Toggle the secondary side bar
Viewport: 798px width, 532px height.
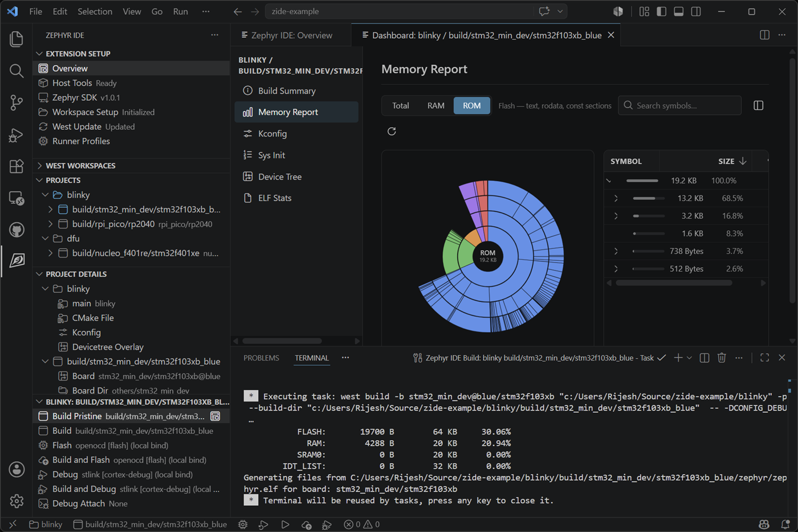pyautogui.click(x=696, y=11)
